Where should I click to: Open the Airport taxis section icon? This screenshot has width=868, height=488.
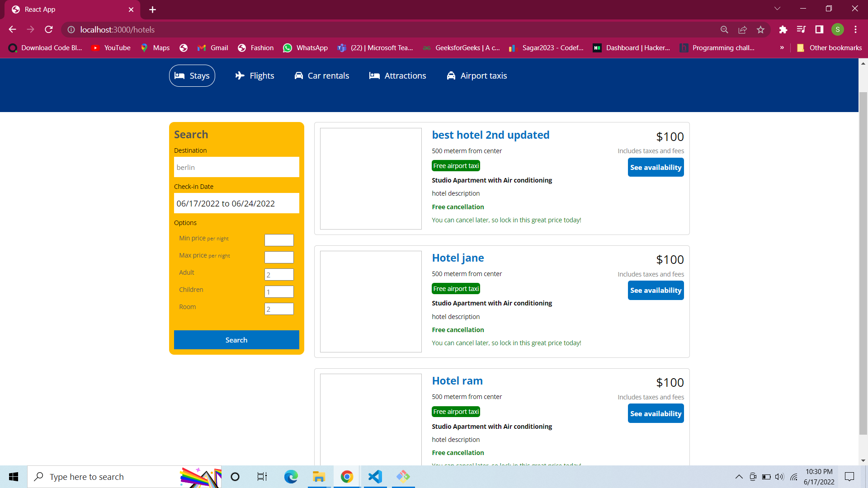click(451, 75)
